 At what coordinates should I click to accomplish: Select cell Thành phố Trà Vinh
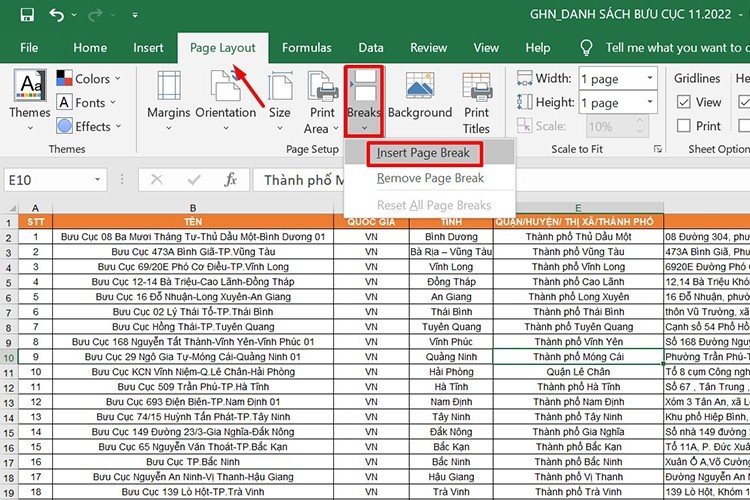tap(578, 492)
